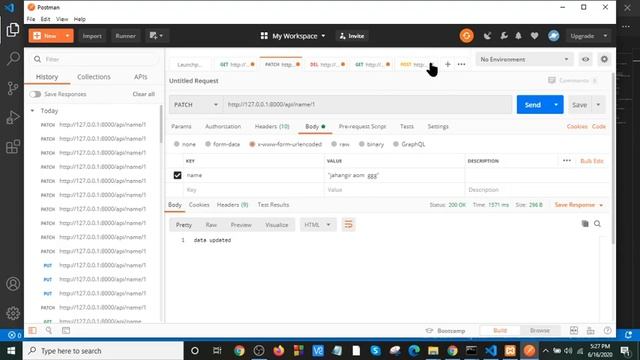Viewport: 640px width, 360px height.
Task: Open the View menu
Action: click(x=62, y=19)
